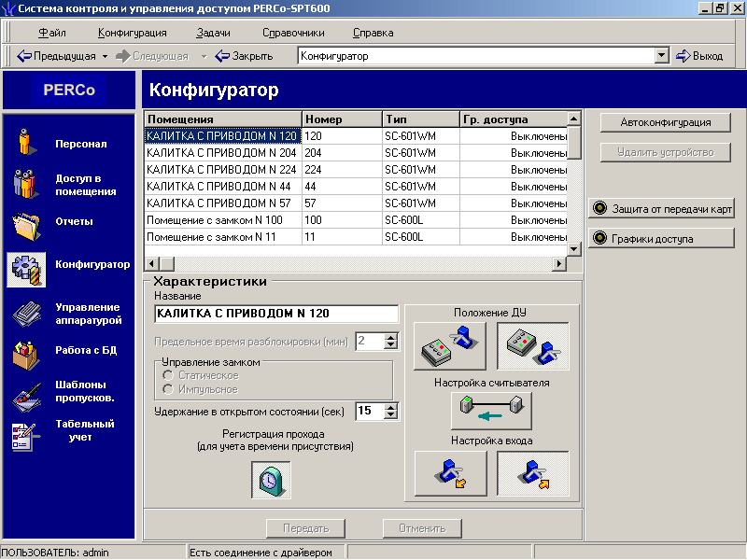Click the Удержание в открытом состоянии stepper

point(390,411)
